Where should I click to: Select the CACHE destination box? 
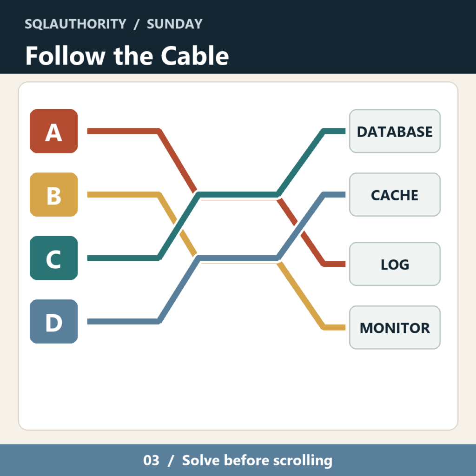(395, 195)
